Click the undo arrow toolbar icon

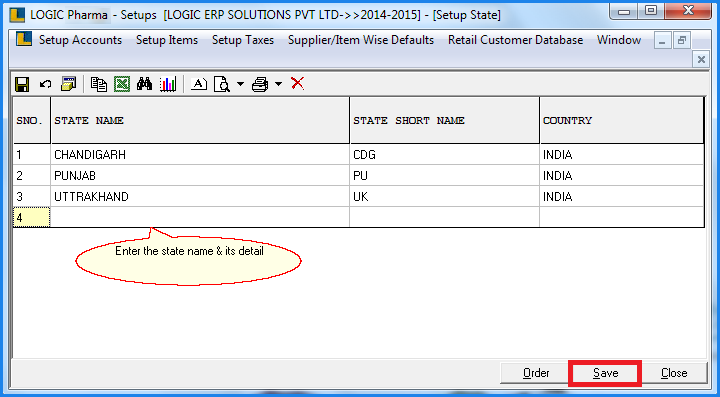click(x=45, y=84)
